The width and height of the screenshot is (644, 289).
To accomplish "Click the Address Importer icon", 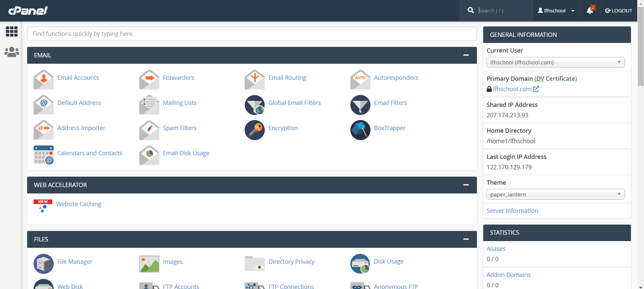I will coord(44,130).
